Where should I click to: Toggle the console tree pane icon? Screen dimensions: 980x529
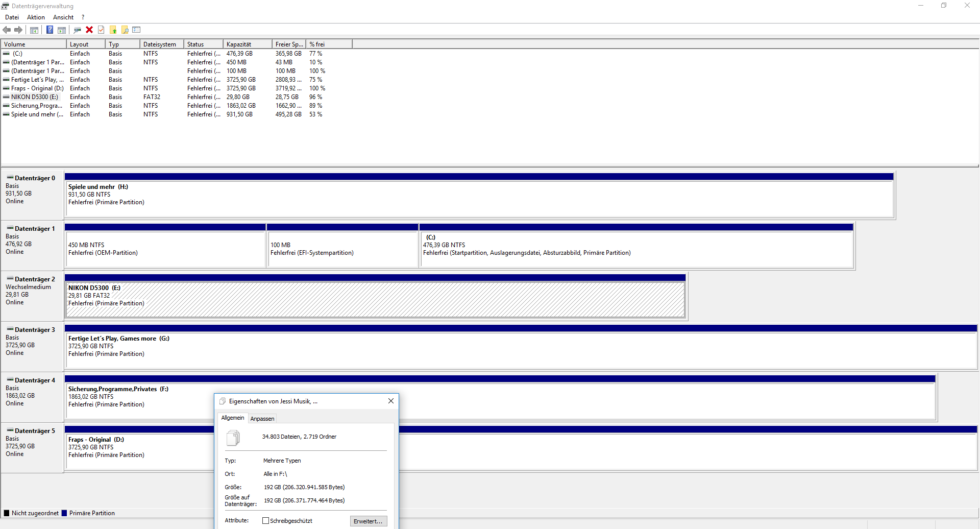coord(34,30)
